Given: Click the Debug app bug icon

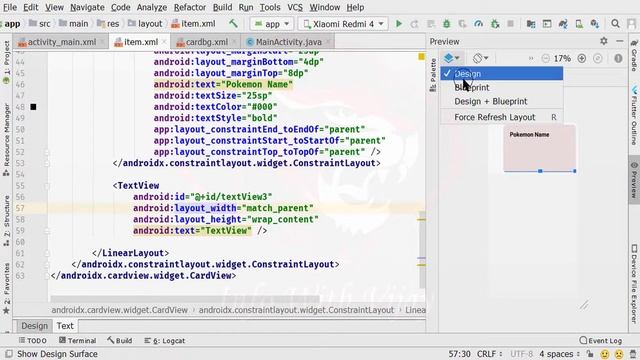Looking at the screenshot, I should 447,24.
